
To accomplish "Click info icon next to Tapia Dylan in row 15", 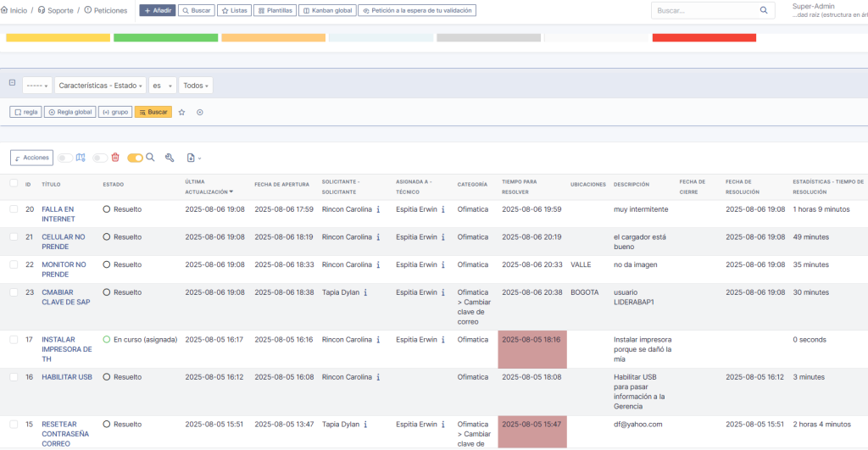I will pos(365,425).
